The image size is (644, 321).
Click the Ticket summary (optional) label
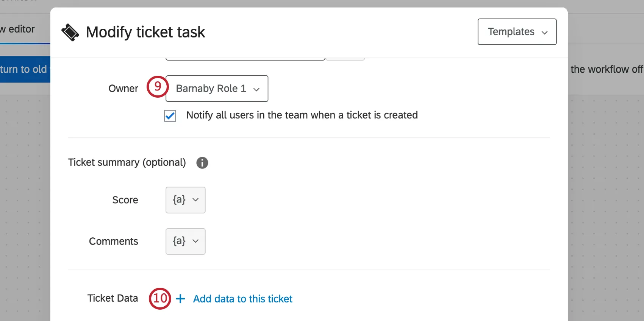coord(127,162)
